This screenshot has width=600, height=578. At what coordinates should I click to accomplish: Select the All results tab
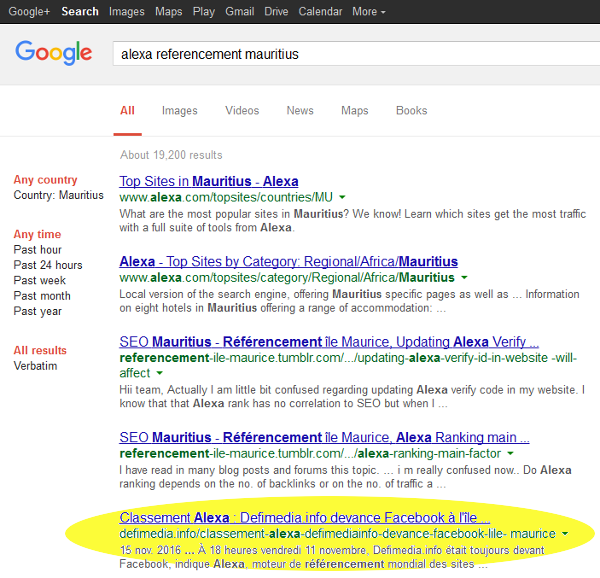click(x=127, y=111)
